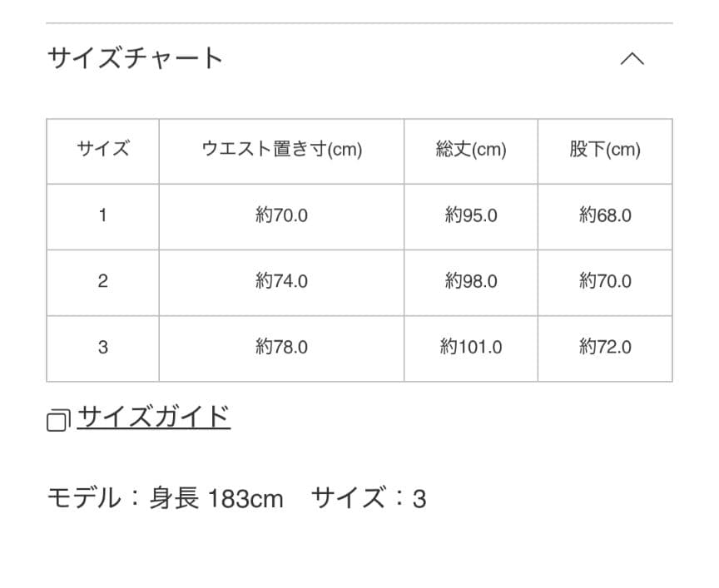Select size 3 row label

coord(102,348)
